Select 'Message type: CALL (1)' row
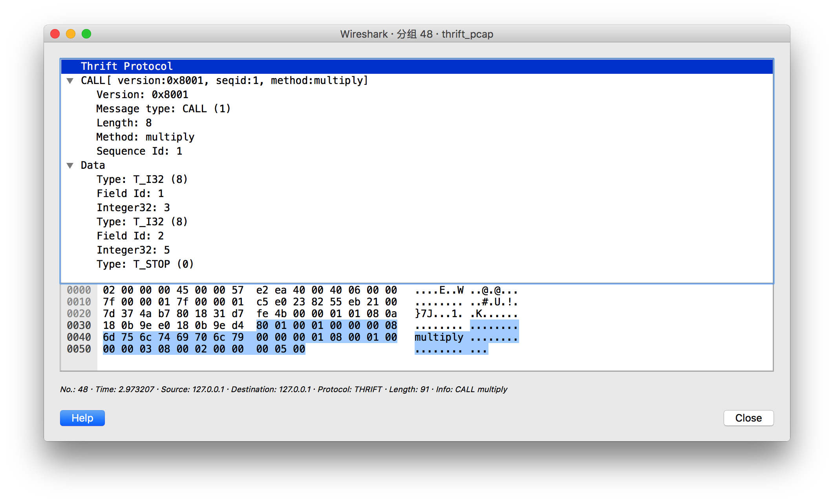834x504 pixels. (417, 109)
